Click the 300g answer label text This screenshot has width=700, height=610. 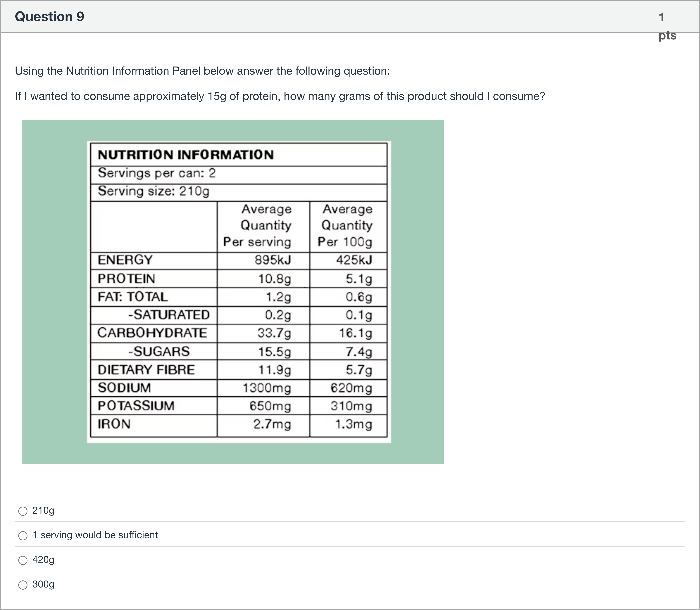pyautogui.click(x=43, y=584)
